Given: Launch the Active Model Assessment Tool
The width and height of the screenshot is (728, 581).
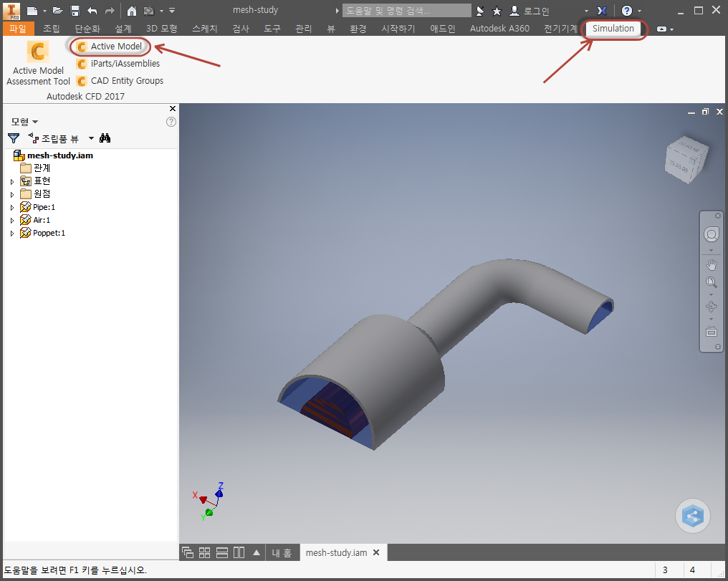Looking at the screenshot, I should click(38, 63).
